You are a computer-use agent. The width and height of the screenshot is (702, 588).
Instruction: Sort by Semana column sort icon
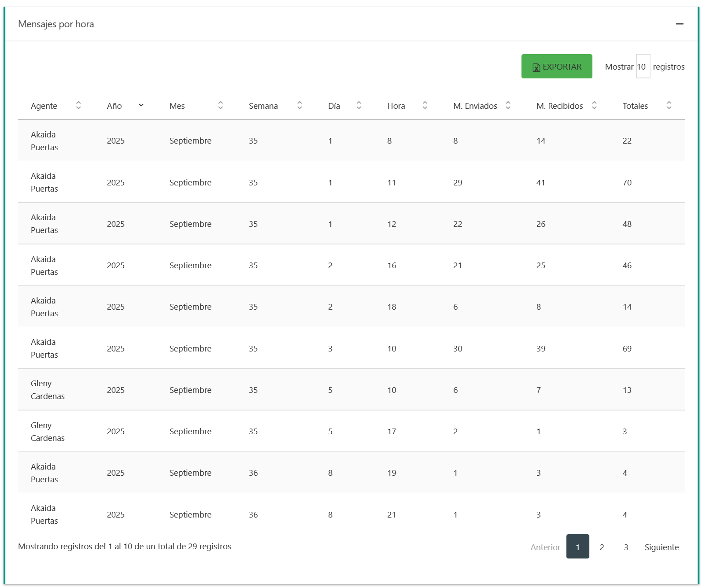(x=299, y=105)
